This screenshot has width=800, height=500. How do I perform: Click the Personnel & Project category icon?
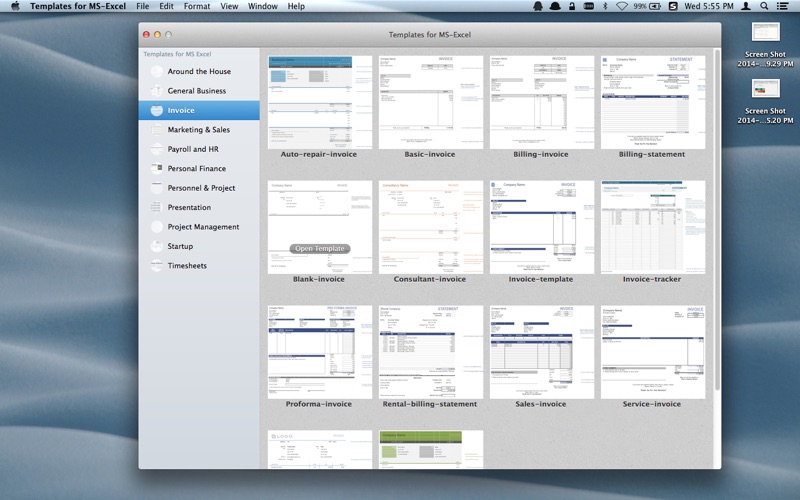(157, 188)
